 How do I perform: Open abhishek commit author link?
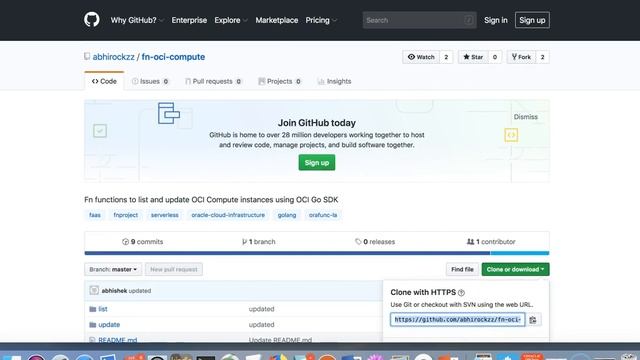coord(114,291)
